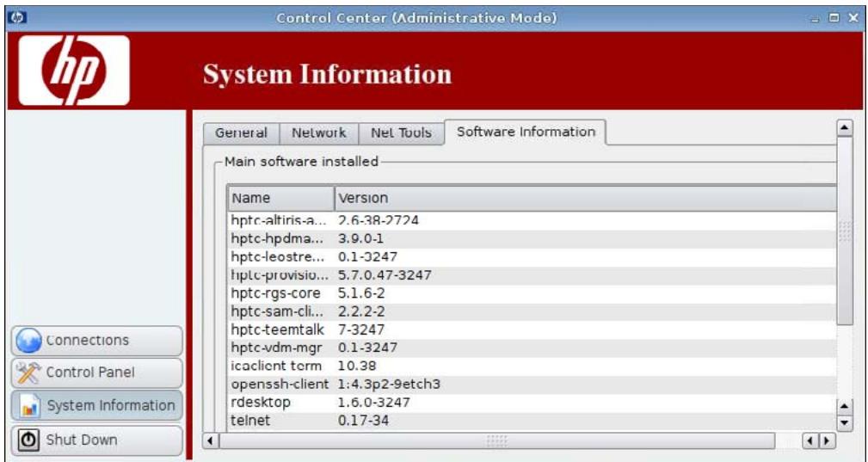Click the Shut Down power icon
Screen dimensions: 868x462
click(28, 440)
